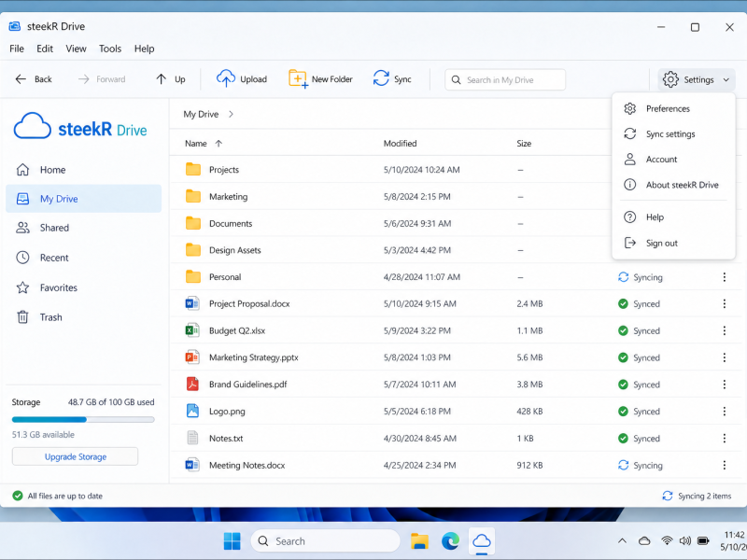Click the Sync arrows icon in toolbar

point(381,78)
